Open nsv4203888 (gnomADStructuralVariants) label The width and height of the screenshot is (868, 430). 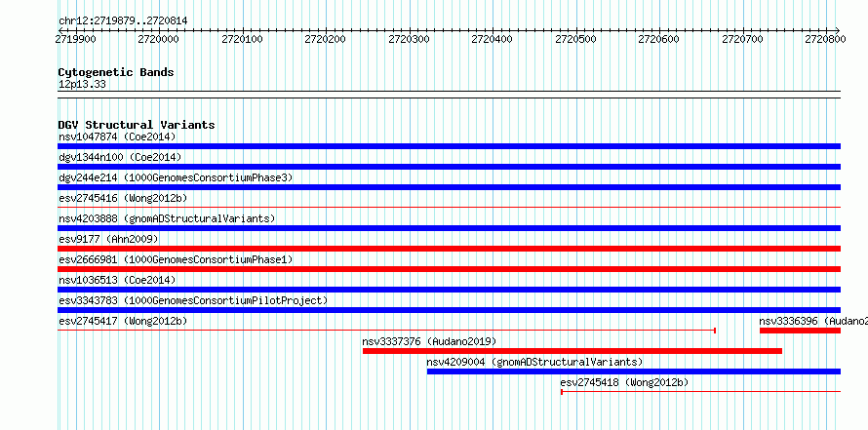[167, 218]
